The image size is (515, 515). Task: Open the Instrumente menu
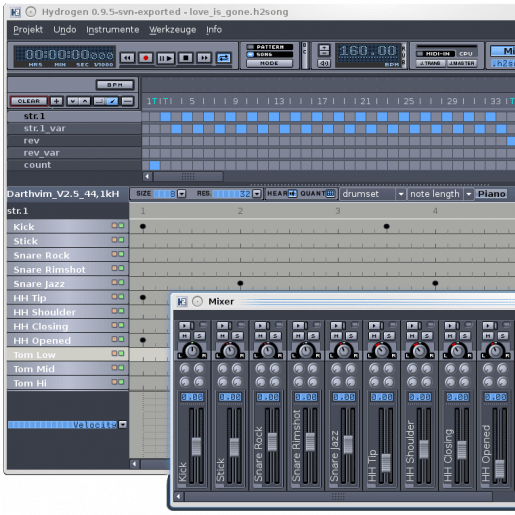point(113,30)
